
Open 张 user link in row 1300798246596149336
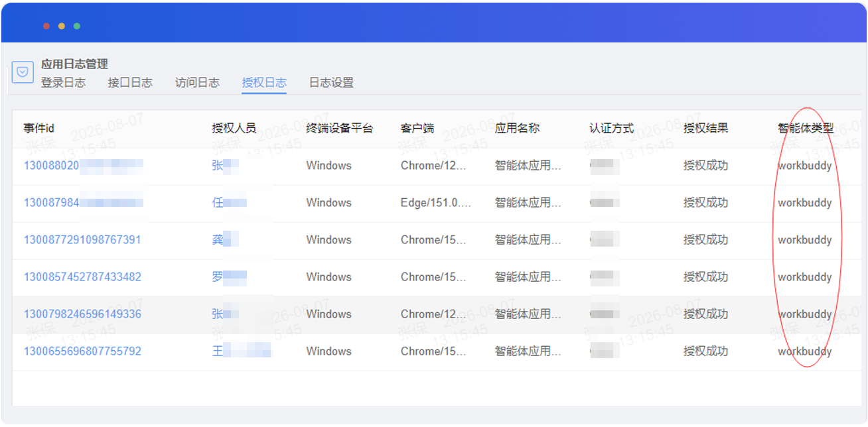point(226,314)
